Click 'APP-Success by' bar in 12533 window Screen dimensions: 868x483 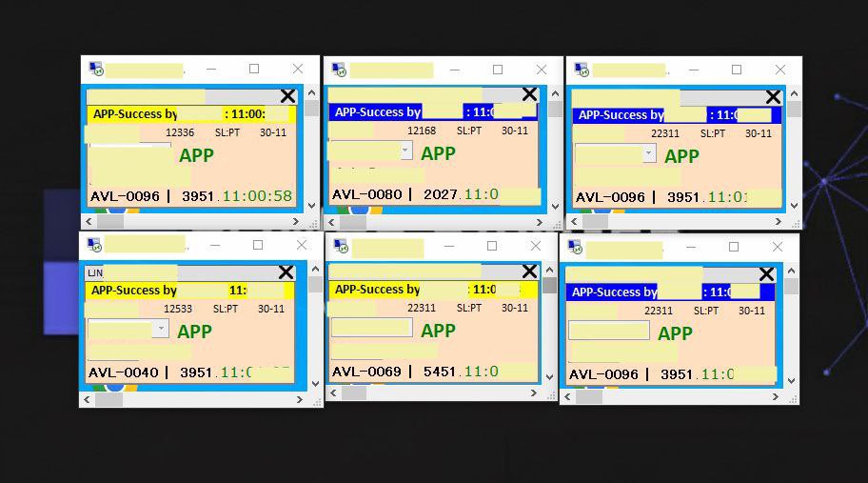(189, 291)
